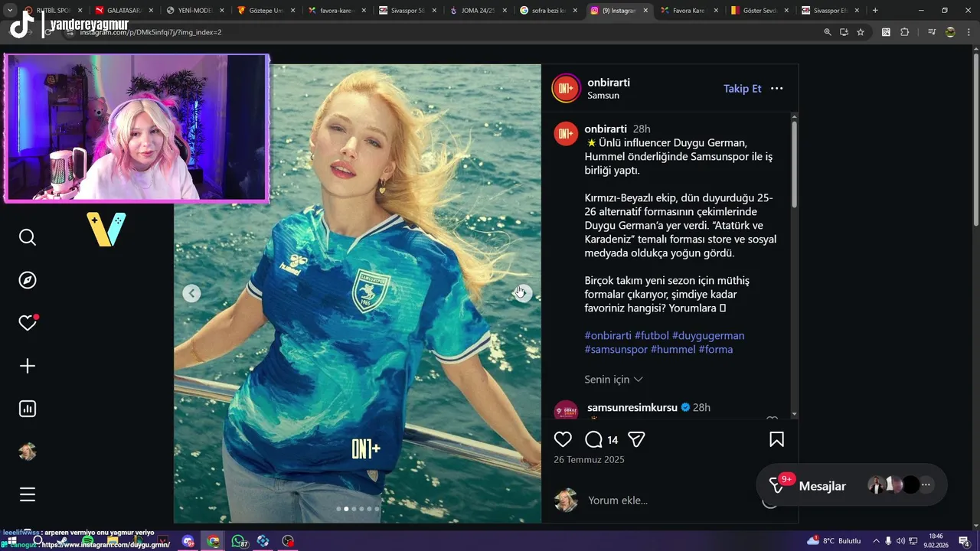Follow onbirarti with Takip Et
Image resolution: width=980 pixels, height=551 pixels.
point(742,89)
